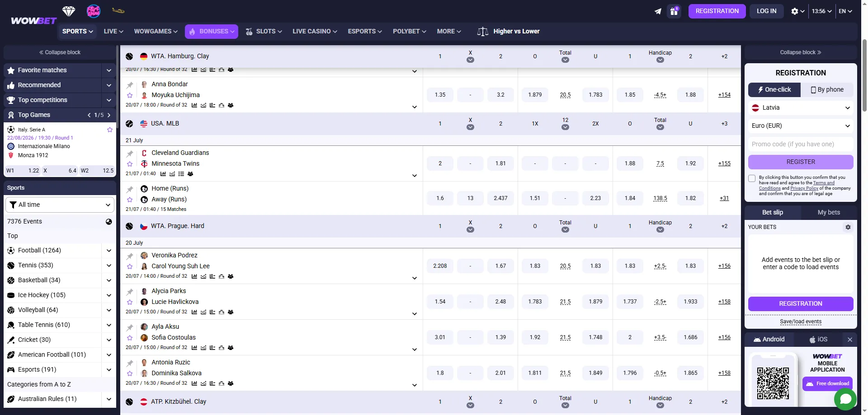This screenshot has height=415, width=868.
Task: Favorite the Antonia Ruzic match
Action: (130, 373)
